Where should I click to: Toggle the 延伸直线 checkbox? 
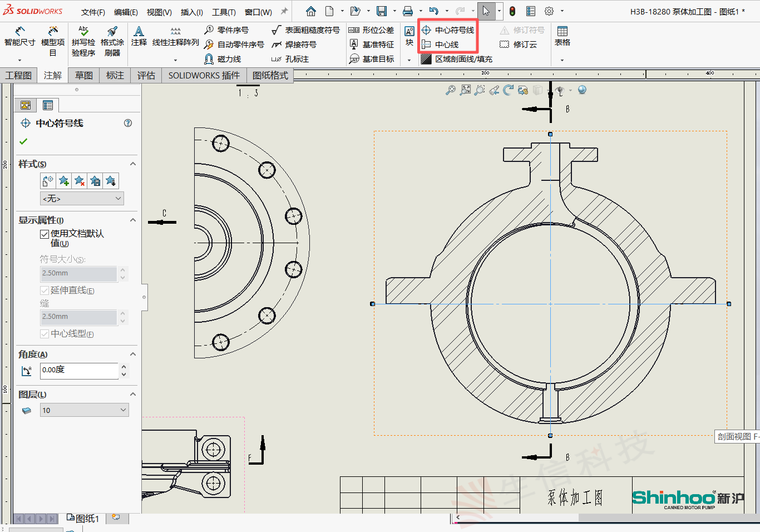[45, 290]
